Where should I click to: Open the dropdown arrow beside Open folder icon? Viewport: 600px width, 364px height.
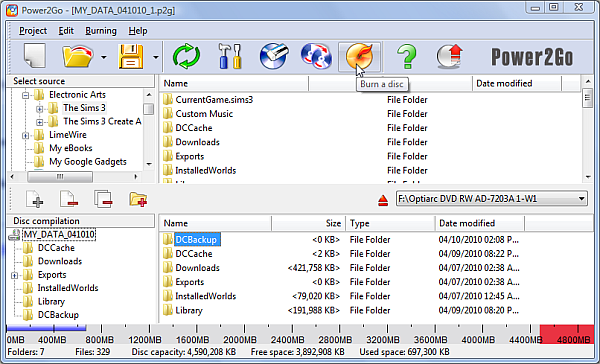pyautogui.click(x=104, y=57)
